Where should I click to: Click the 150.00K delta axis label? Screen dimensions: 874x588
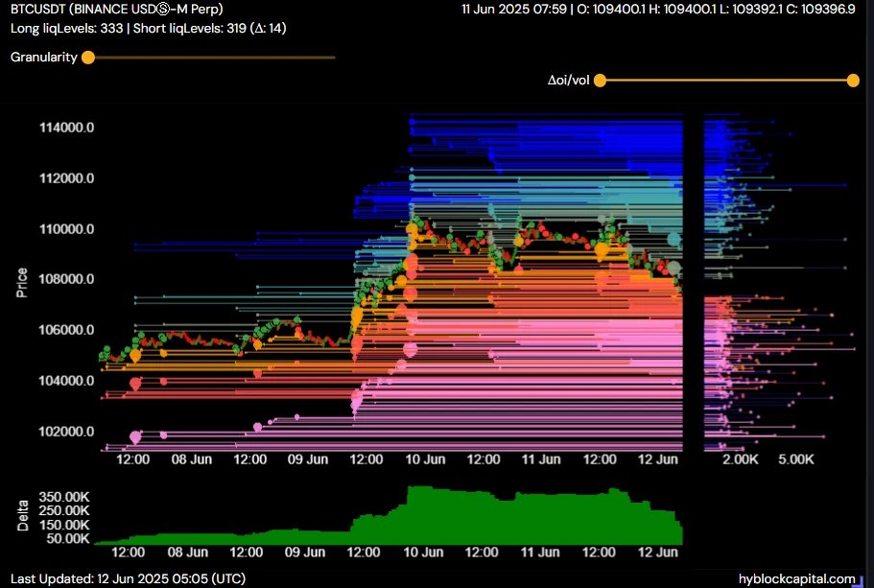coord(63,525)
